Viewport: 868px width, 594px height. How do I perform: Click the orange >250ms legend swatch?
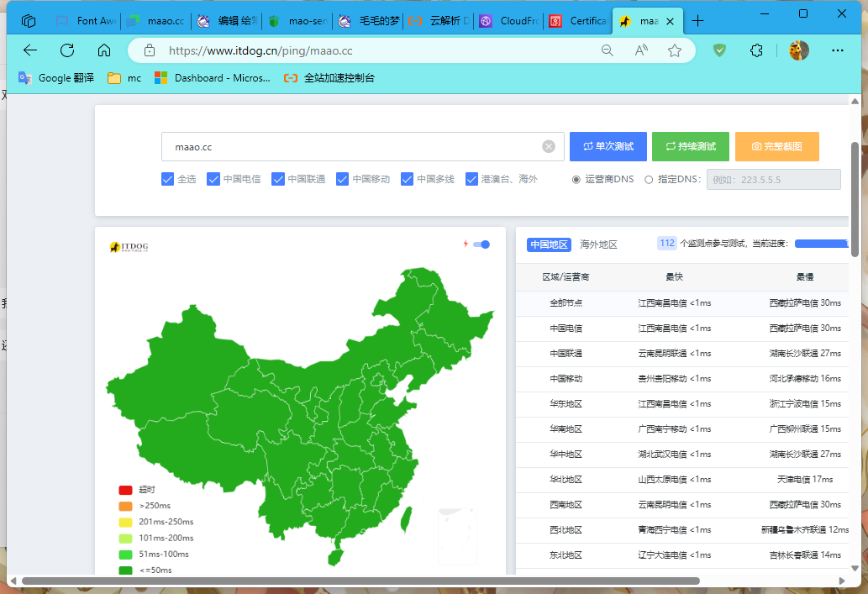pyautogui.click(x=126, y=506)
